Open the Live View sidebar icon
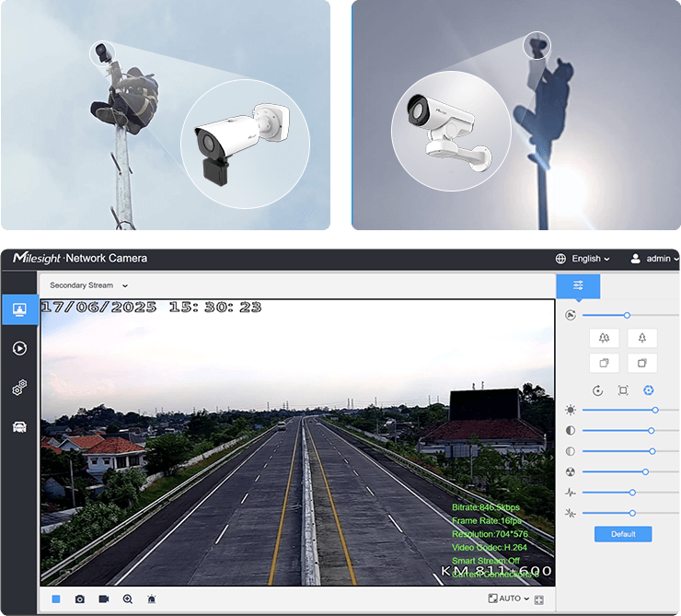 coord(19,309)
